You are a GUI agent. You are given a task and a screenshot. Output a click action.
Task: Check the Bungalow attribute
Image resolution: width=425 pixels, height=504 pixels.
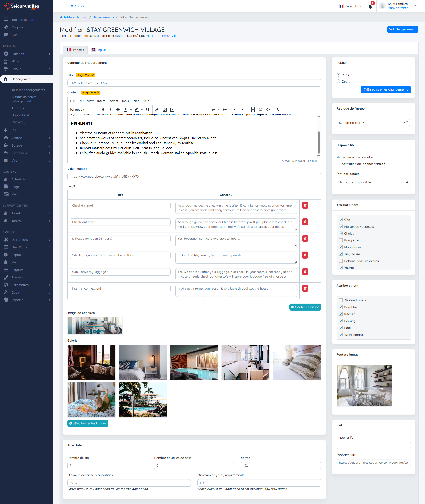[x=341, y=240]
